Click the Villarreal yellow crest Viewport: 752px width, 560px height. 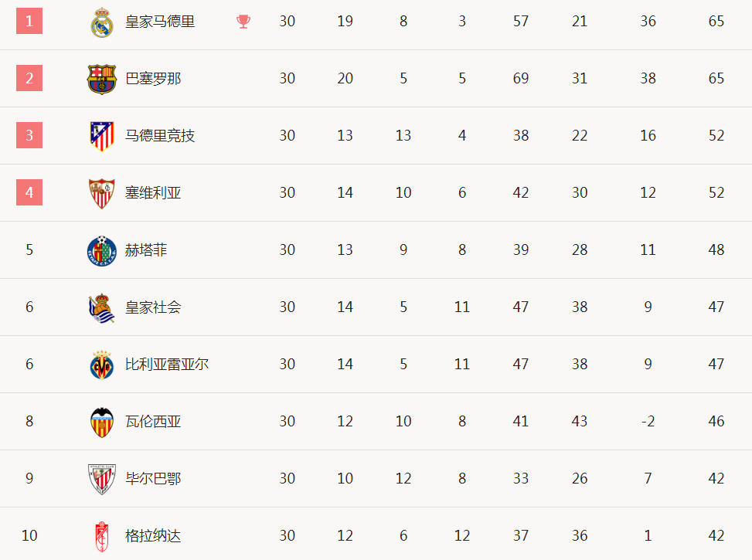[x=102, y=365]
